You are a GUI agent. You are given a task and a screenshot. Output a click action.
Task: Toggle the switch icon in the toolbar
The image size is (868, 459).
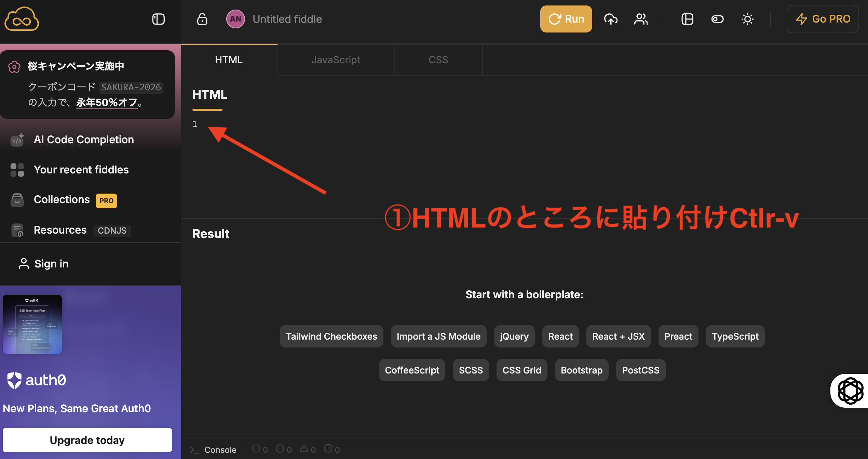pyautogui.click(x=717, y=19)
